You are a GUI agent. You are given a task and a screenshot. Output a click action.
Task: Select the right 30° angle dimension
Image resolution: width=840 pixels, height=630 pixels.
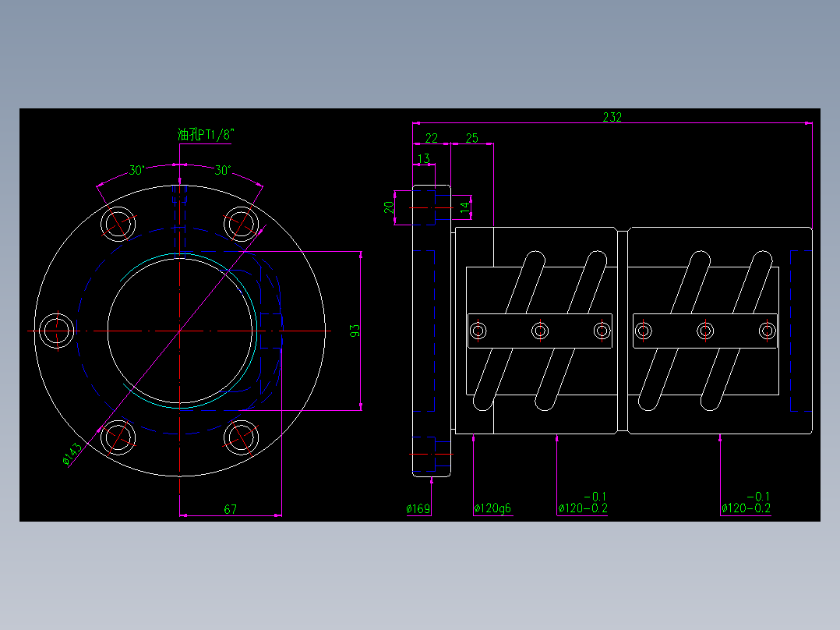[222, 171]
